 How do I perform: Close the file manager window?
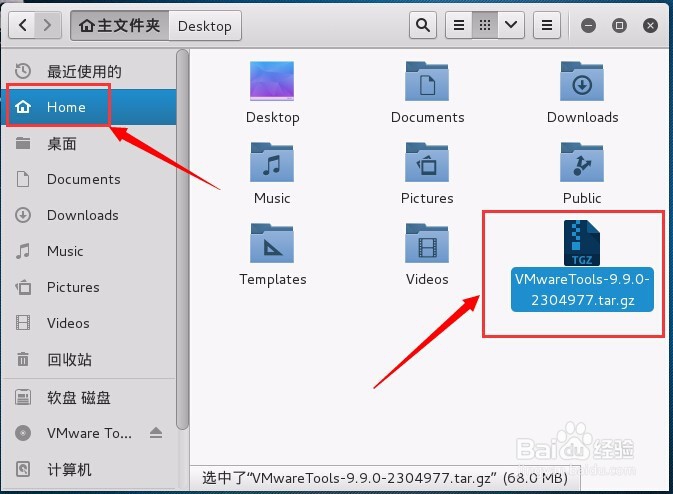coord(650,26)
